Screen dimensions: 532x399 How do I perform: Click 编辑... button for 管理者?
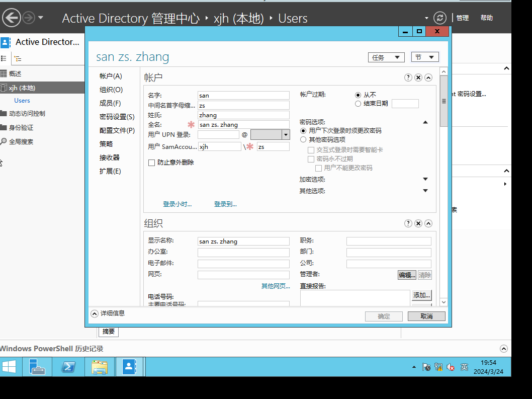(407, 275)
